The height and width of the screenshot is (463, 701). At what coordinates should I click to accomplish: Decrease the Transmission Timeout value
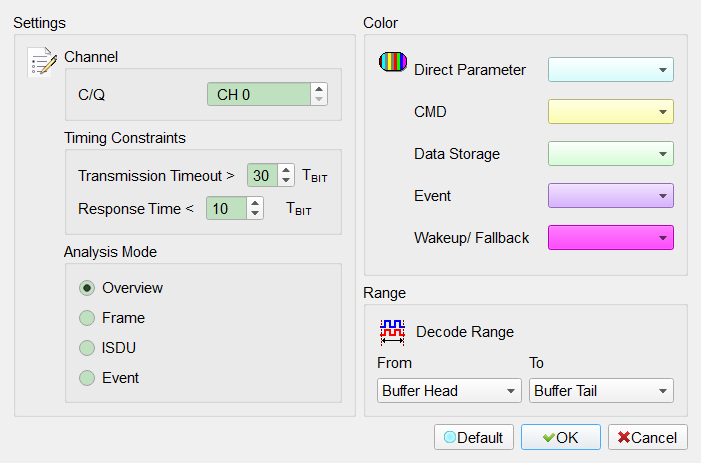(x=286, y=180)
